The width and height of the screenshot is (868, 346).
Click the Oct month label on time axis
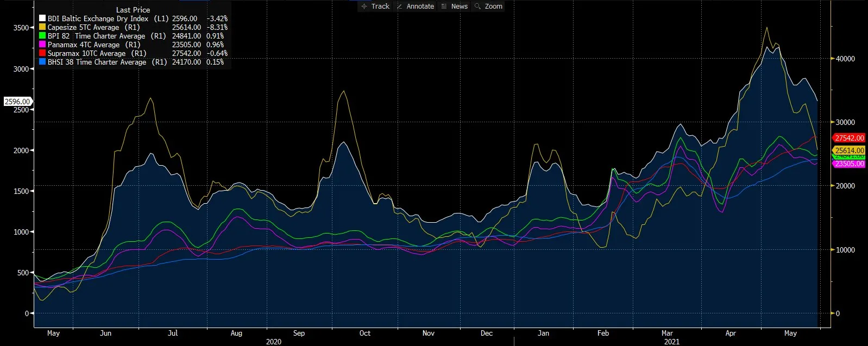(x=365, y=333)
